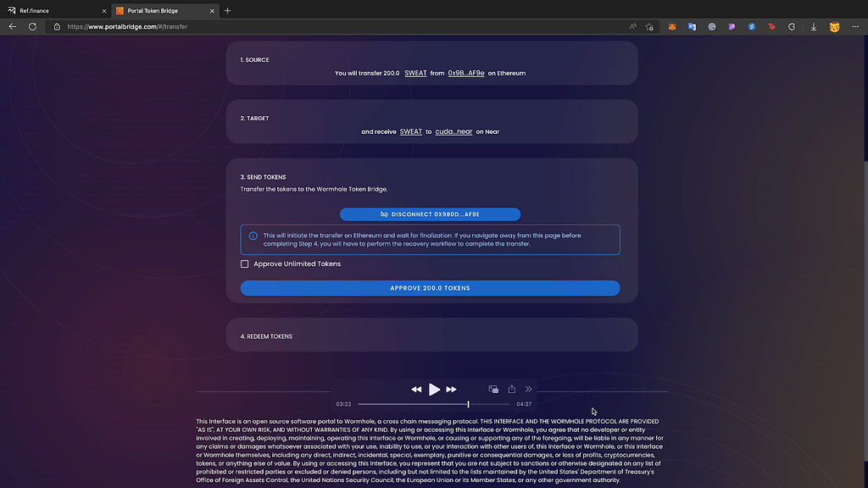This screenshot has height=488, width=868.
Task: Click Approve 200.0 Tokens button
Action: [x=430, y=288]
